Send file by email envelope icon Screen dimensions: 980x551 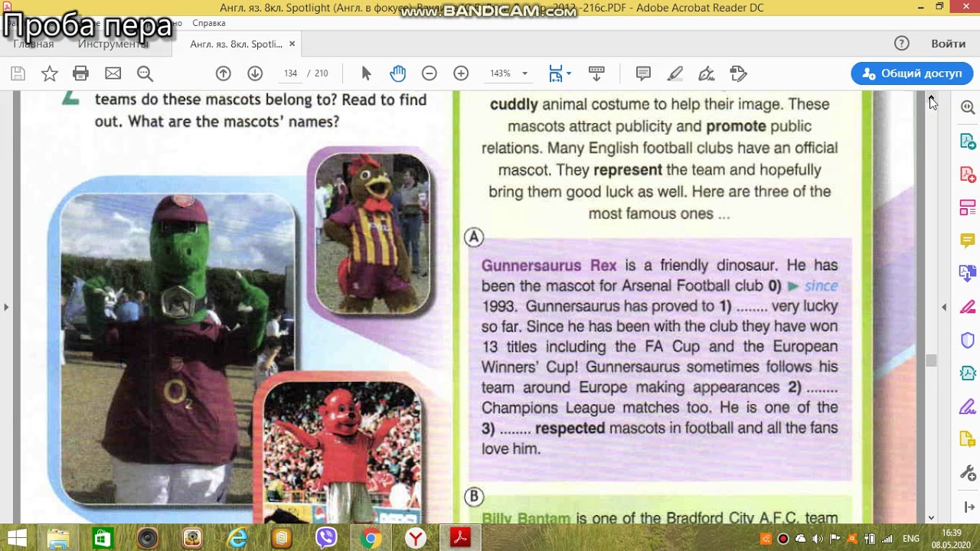tap(113, 73)
